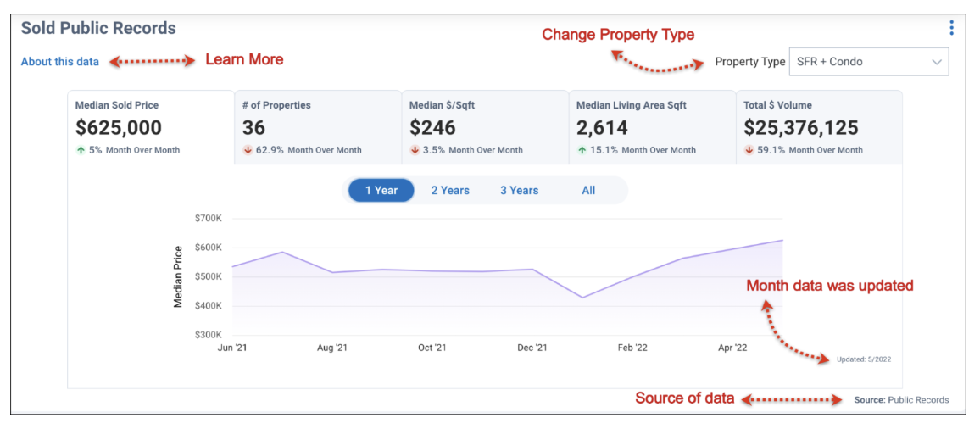Click the $246 per sqft value

coord(432,127)
